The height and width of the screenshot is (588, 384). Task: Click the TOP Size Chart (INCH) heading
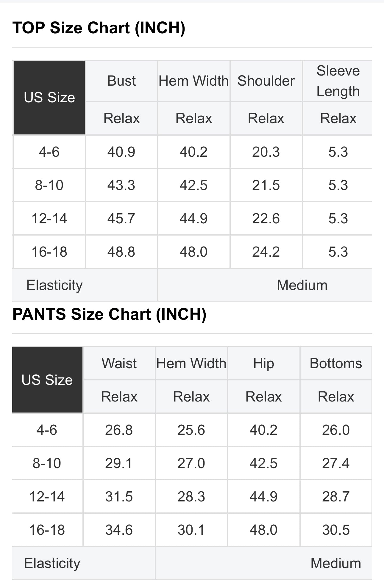[x=99, y=28]
